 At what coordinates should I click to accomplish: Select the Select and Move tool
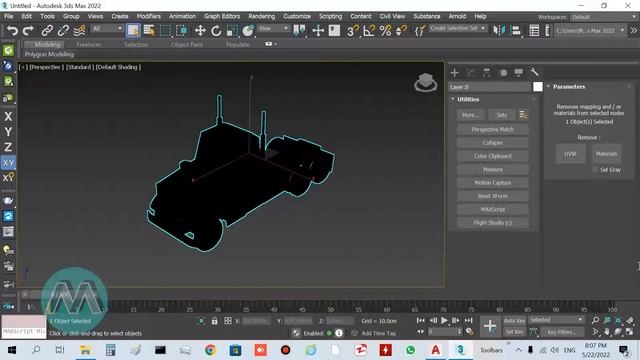coord(200,31)
